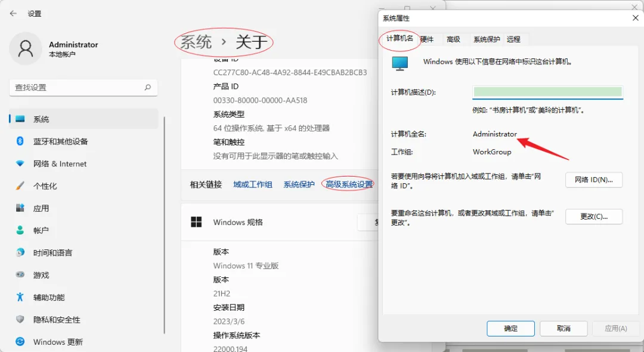Click the Windows logo beside Windows 规格
The height and width of the screenshot is (352, 644).
(196, 222)
